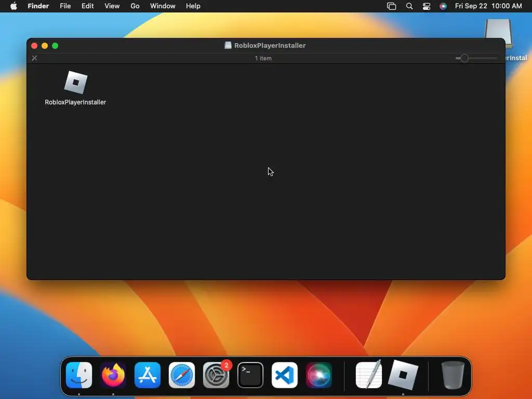Screen dimensions: 532x399
Task: Open TextEdit from the Dock
Action: 369,375
